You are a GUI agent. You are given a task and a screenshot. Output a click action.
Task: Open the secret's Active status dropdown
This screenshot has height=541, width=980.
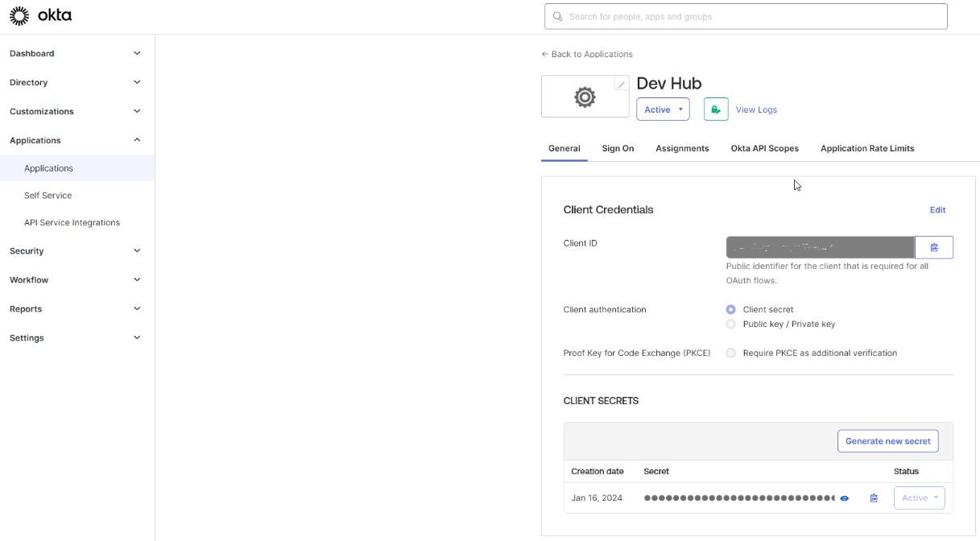coord(919,498)
